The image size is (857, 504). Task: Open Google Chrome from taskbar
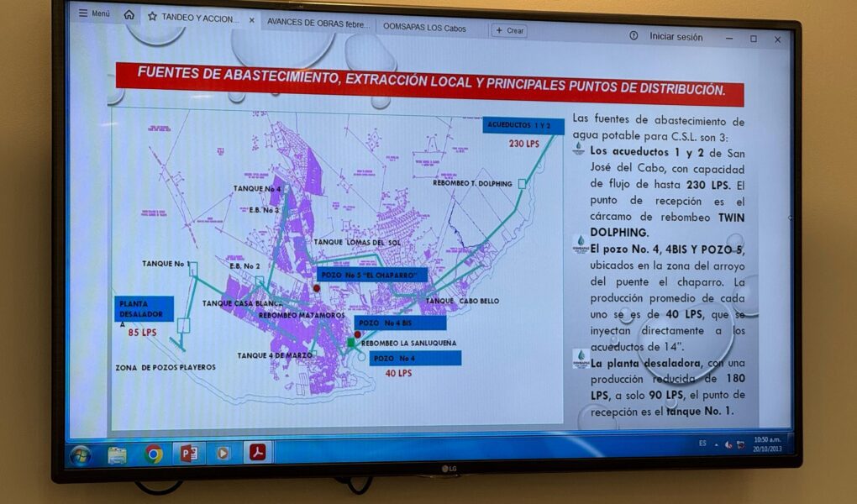[153, 454]
